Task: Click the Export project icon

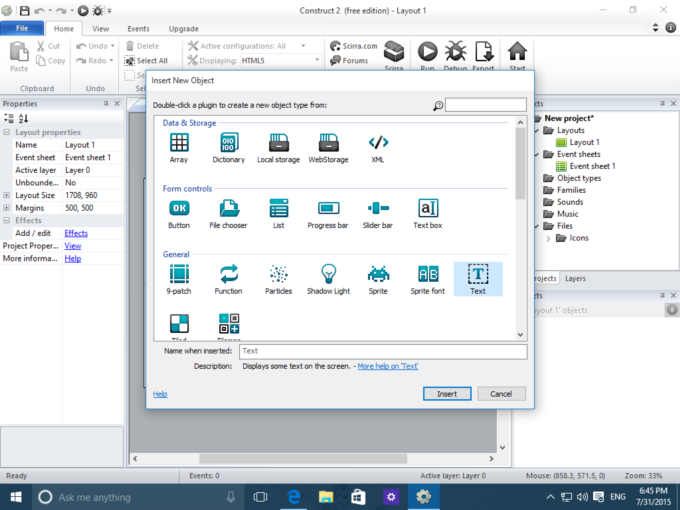Action: [x=484, y=52]
